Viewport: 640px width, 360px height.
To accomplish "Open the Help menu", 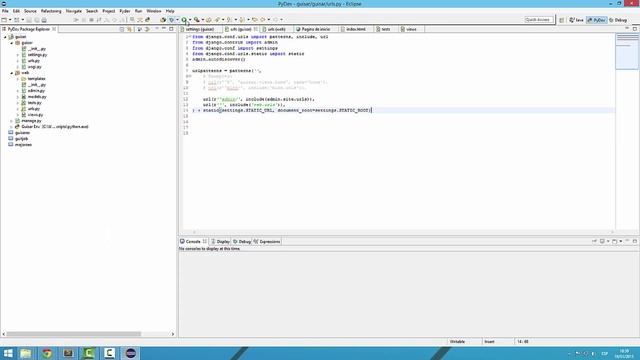I will coord(170,11).
